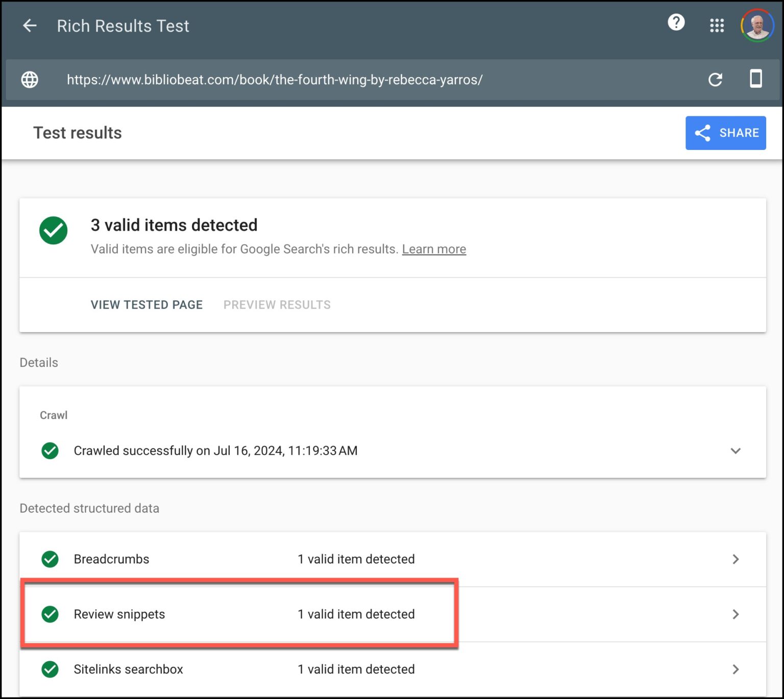Viewport: 784px width, 699px height.
Task: Open the Google apps grid menu
Action: tap(717, 25)
